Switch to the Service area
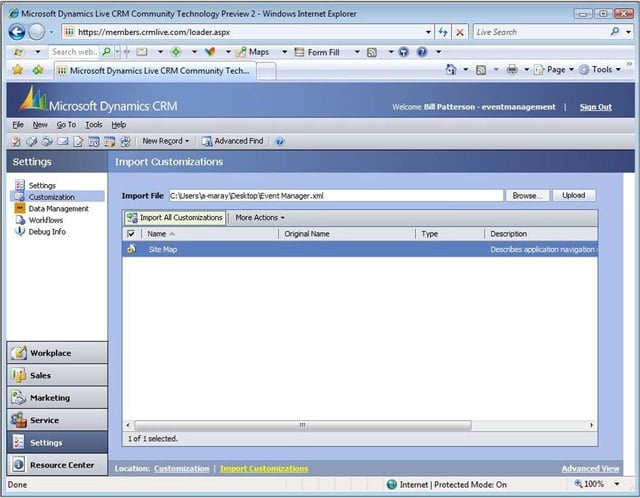This screenshot has width=640, height=498. click(57, 420)
